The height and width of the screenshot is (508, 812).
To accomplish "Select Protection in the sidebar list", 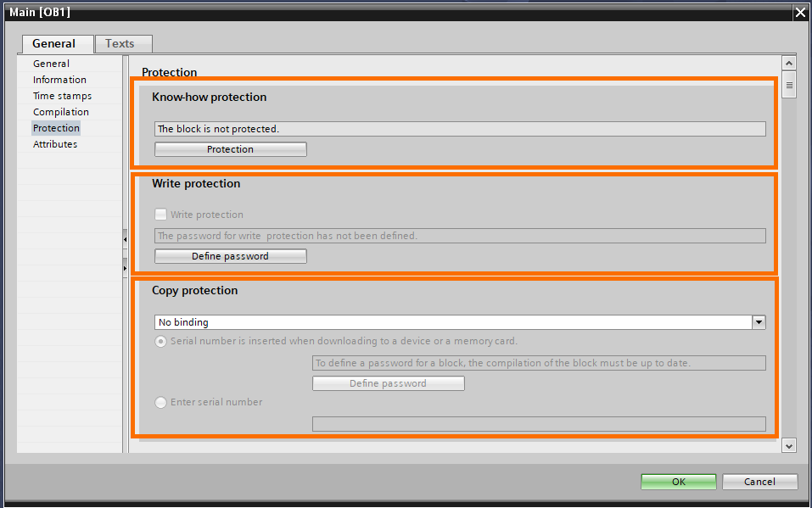I will (56, 127).
